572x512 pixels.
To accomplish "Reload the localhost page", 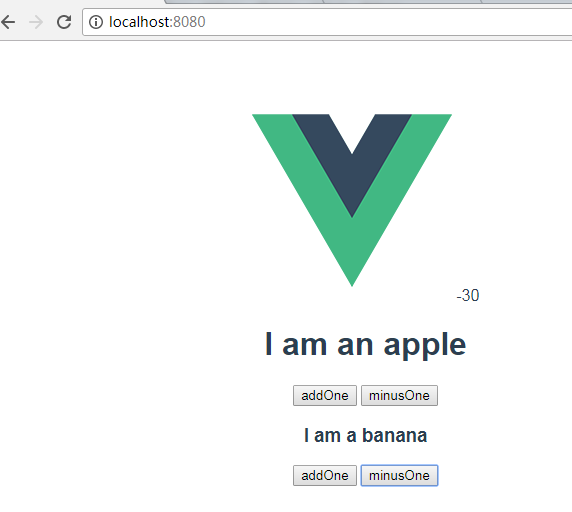I will (x=64, y=22).
